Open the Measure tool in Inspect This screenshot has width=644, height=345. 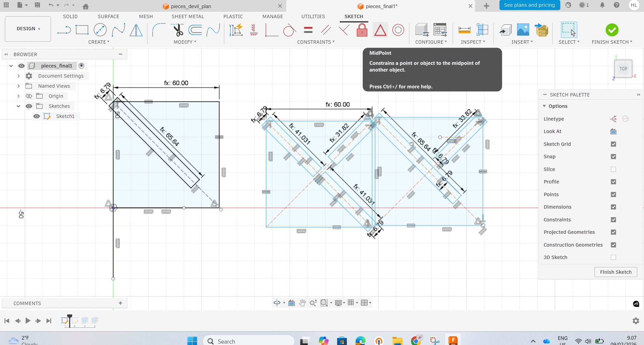(x=464, y=30)
